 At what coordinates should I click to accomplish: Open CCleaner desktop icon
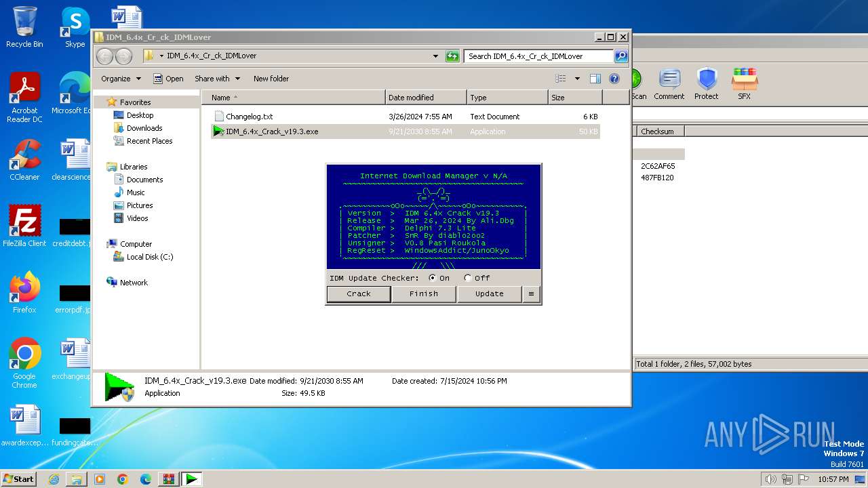tap(24, 161)
